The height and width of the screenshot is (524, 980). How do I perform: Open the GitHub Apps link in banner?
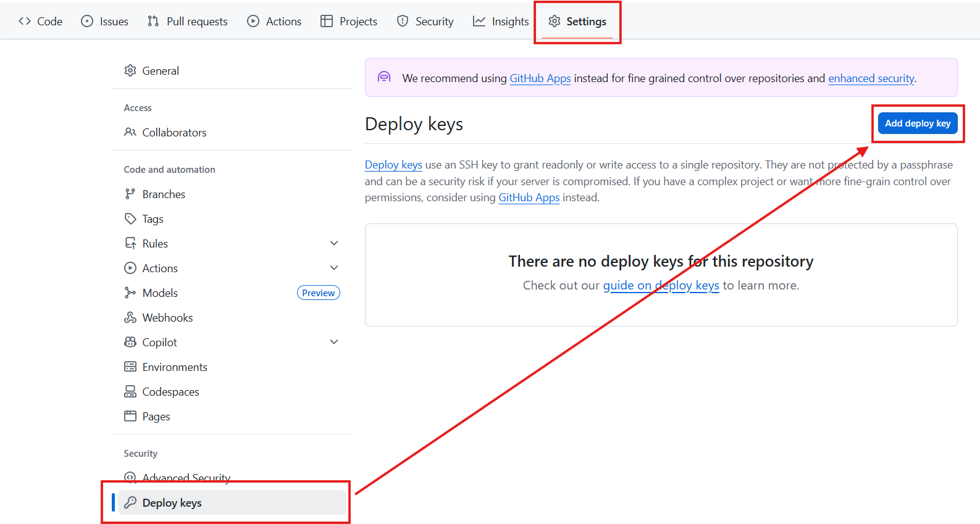tap(540, 78)
